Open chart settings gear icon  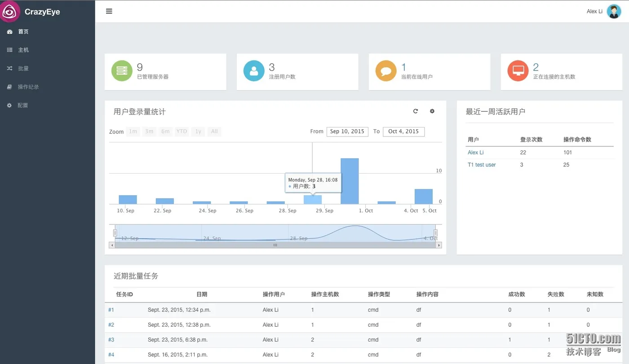(x=432, y=111)
